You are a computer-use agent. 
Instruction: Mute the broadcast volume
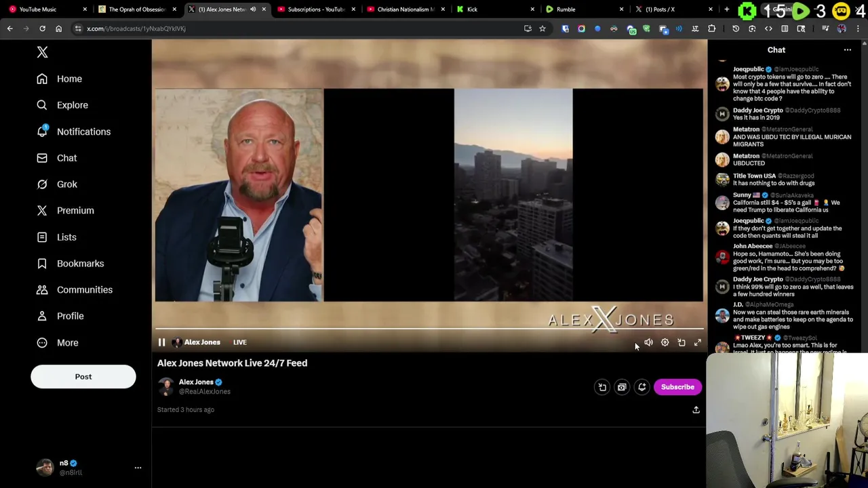pyautogui.click(x=648, y=343)
